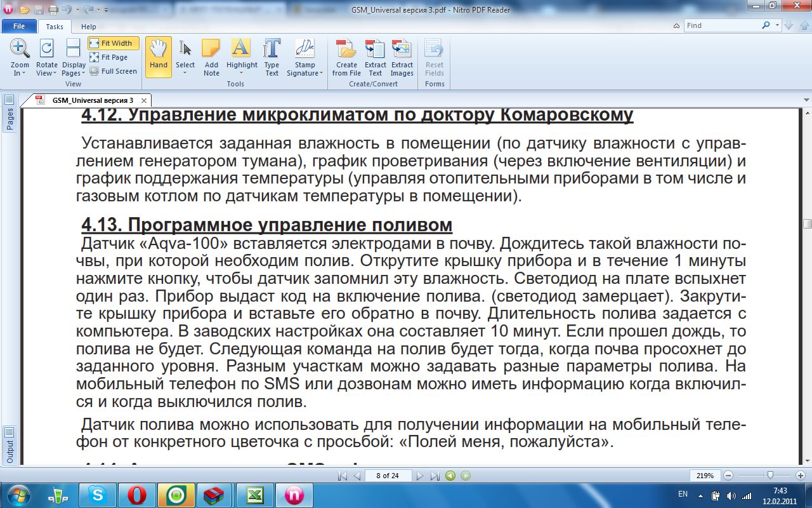The height and width of the screenshot is (508, 812).
Task: Open the Highlight dropdown arrow
Action: click(242, 73)
